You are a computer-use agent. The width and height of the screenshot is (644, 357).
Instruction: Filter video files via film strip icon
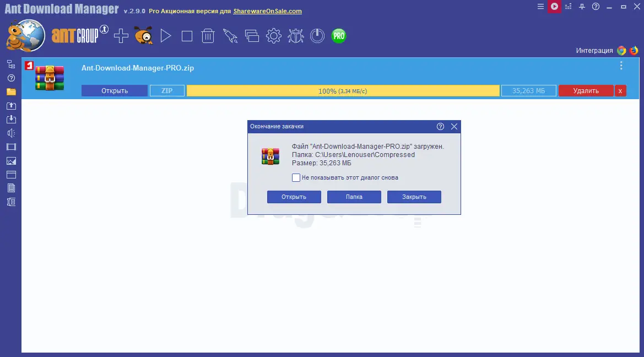(x=11, y=147)
